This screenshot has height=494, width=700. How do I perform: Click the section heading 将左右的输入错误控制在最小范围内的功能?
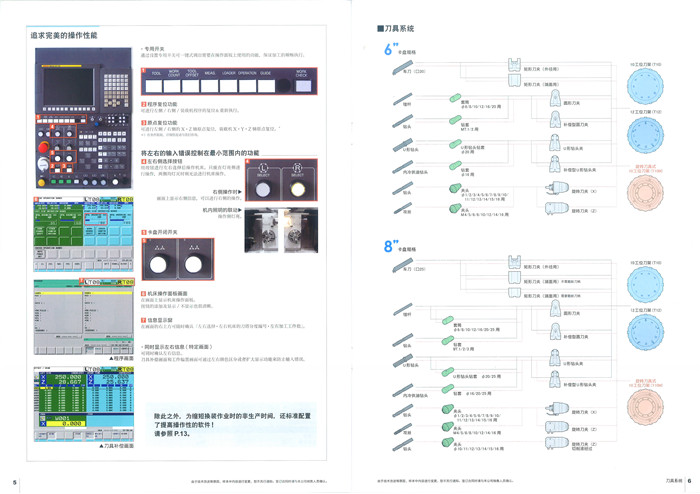(200, 153)
